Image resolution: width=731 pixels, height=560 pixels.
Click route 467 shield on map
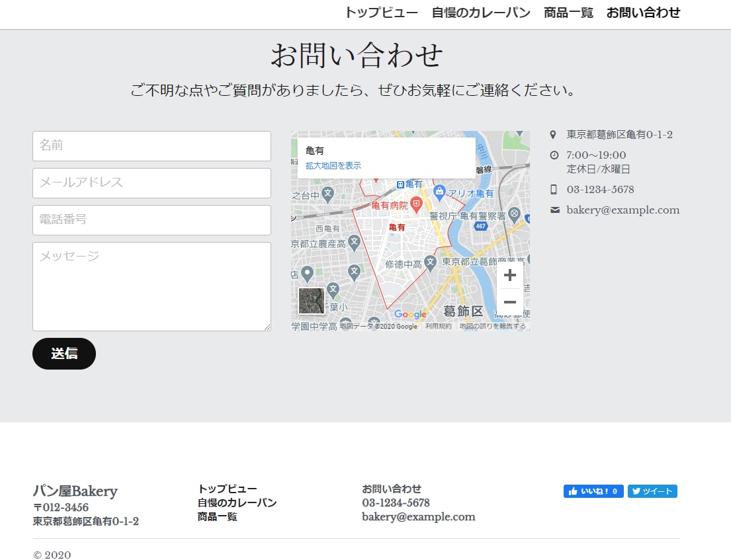(x=480, y=226)
